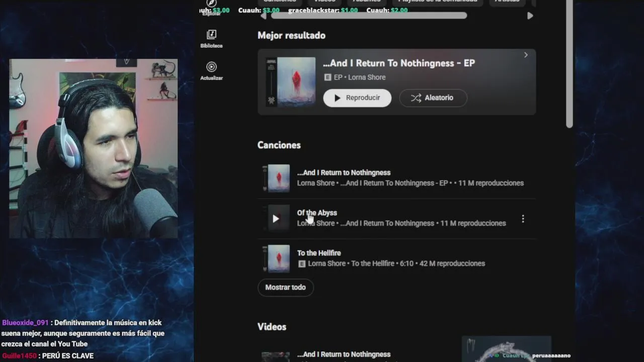Expand the best result card chevron

pyautogui.click(x=526, y=55)
